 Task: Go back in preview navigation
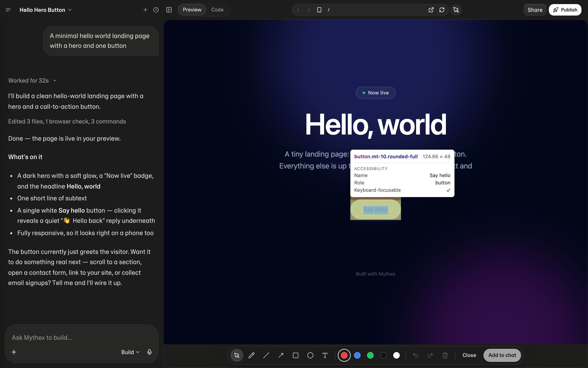pos(298,10)
